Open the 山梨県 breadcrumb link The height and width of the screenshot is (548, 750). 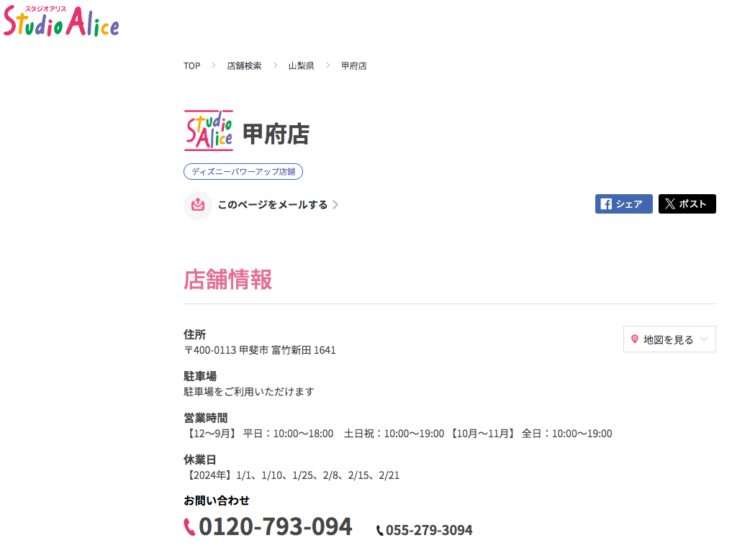[x=301, y=66]
